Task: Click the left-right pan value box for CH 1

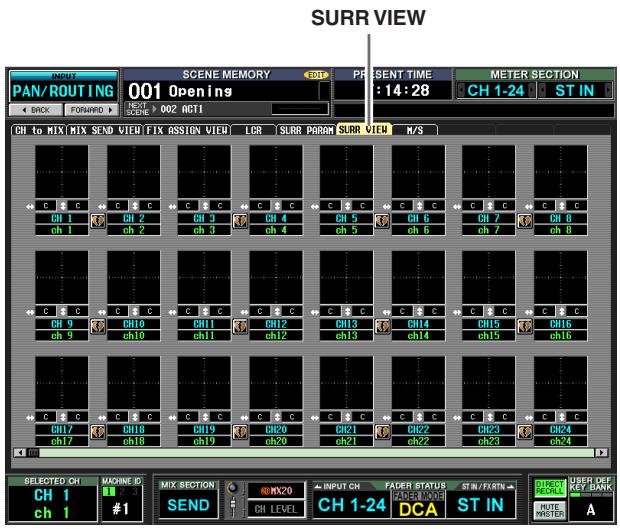Action: click(x=46, y=206)
